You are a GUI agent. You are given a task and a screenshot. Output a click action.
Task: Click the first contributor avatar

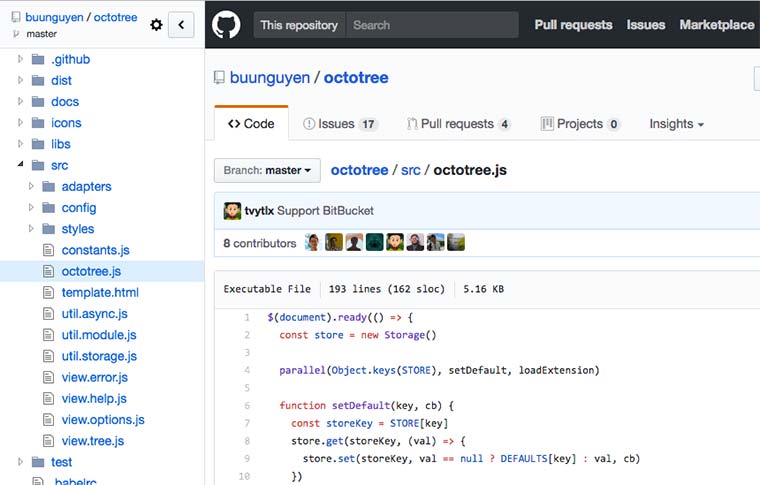click(x=313, y=242)
